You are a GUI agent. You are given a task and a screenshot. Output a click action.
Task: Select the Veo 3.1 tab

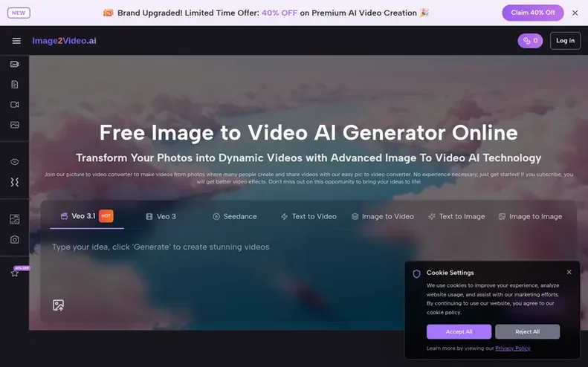point(87,216)
